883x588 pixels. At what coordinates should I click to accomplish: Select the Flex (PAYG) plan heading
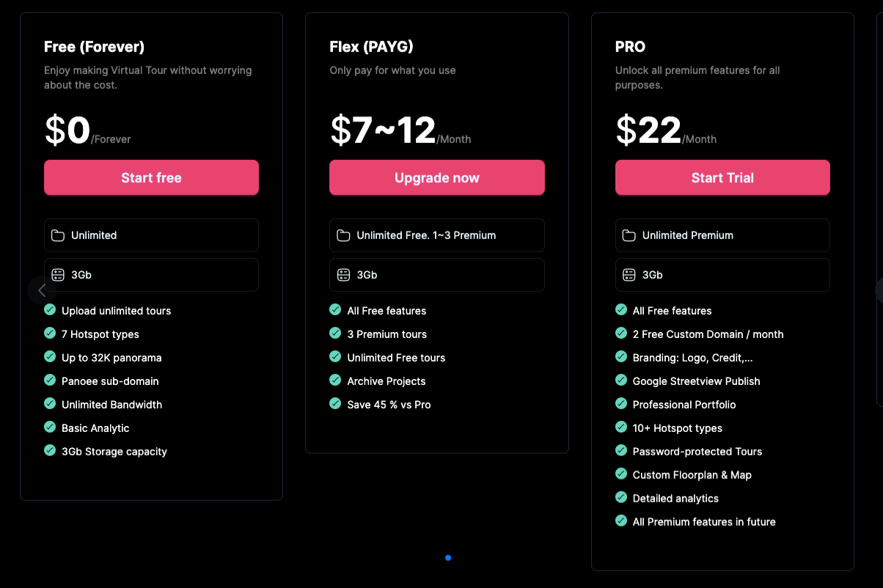pyautogui.click(x=371, y=47)
